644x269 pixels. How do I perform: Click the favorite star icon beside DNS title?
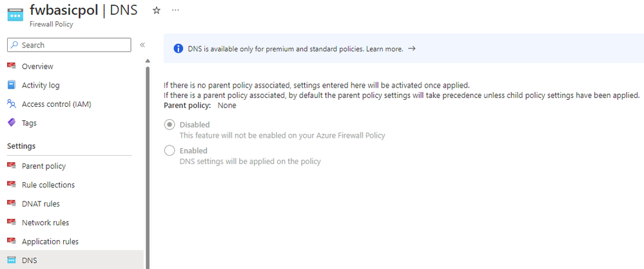tap(157, 11)
